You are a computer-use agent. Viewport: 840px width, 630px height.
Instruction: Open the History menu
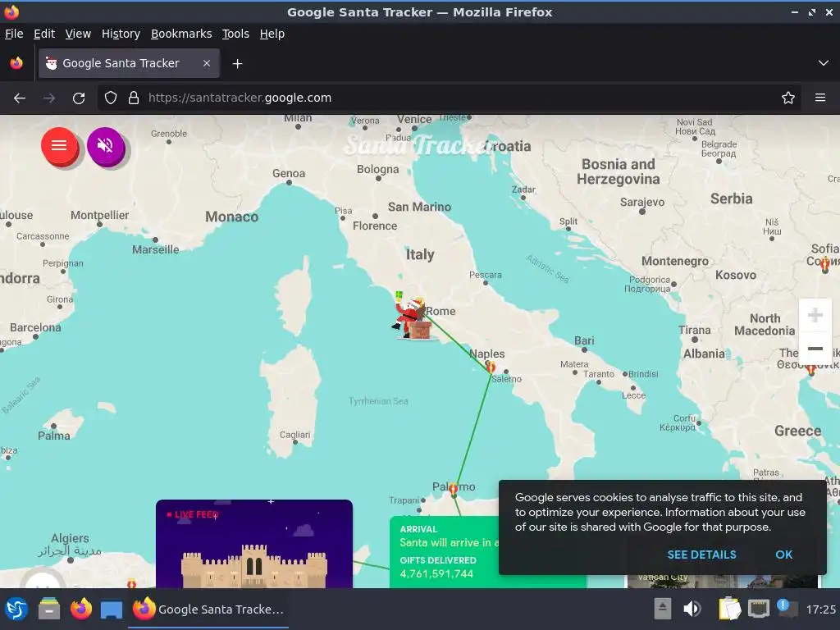point(121,34)
